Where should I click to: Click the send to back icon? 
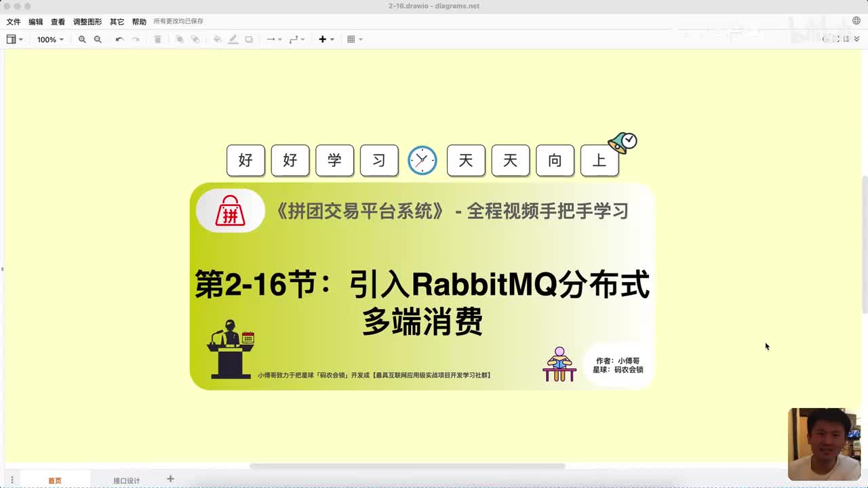(x=195, y=39)
